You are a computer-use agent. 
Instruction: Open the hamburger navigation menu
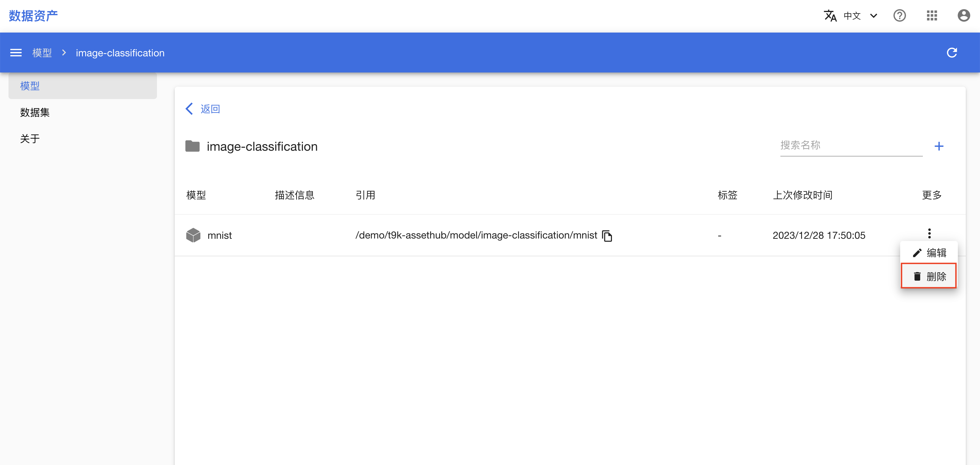[x=16, y=53]
